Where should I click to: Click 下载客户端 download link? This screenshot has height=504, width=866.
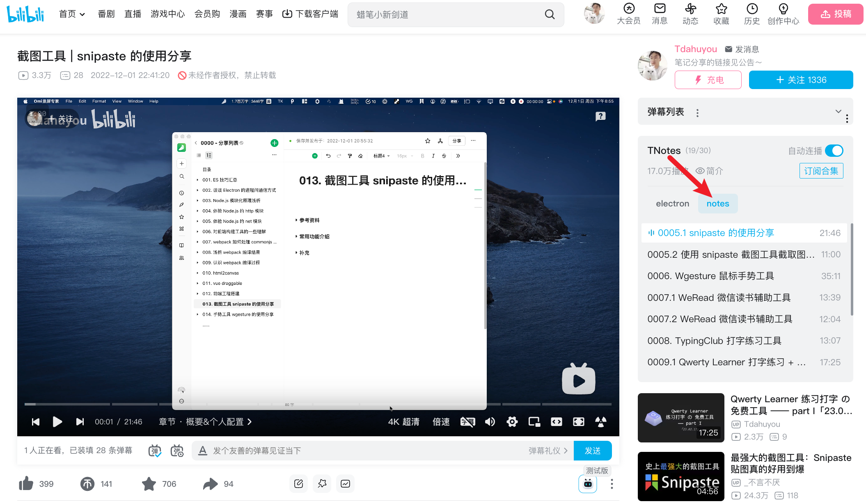(x=310, y=14)
